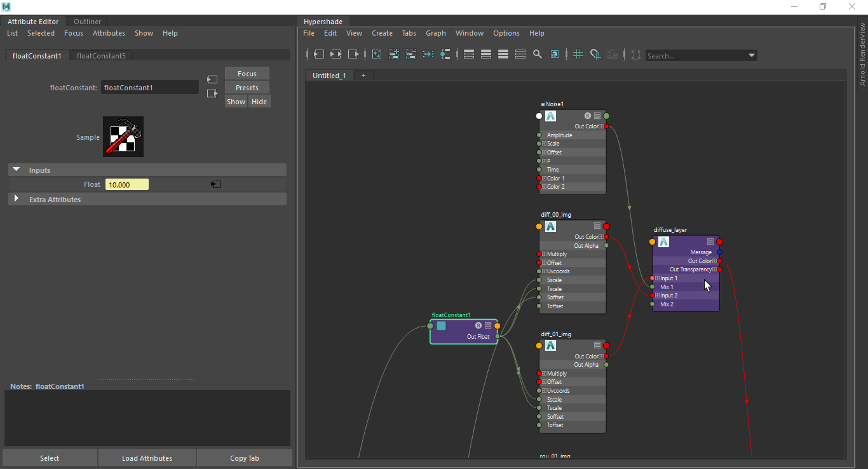Click the magnifier search icon in toolbar
868x469 pixels.
click(538, 55)
